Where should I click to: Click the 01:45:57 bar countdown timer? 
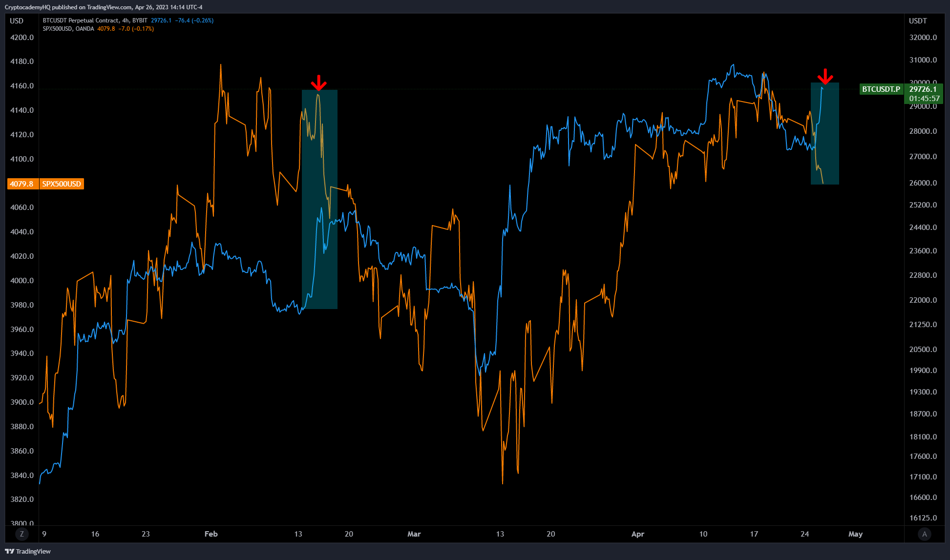click(924, 99)
